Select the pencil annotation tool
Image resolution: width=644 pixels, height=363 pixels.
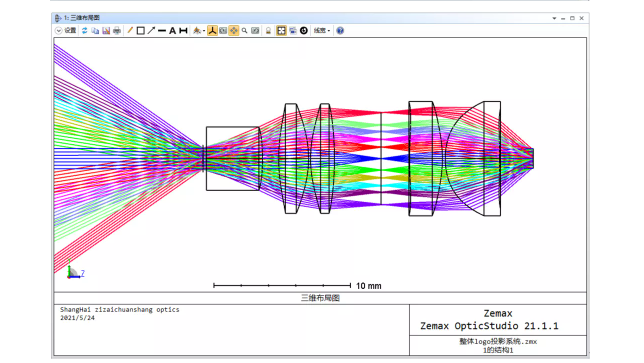pos(130,30)
